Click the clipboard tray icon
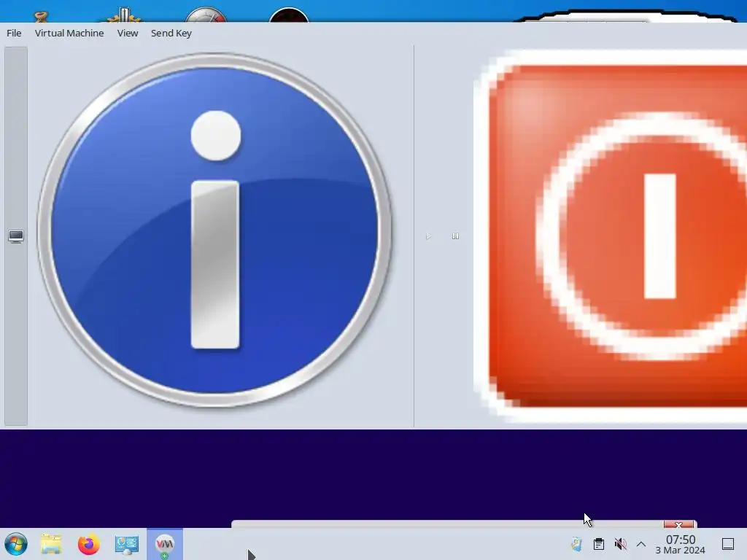Screen dimensions: 747x560 (599, 544)
